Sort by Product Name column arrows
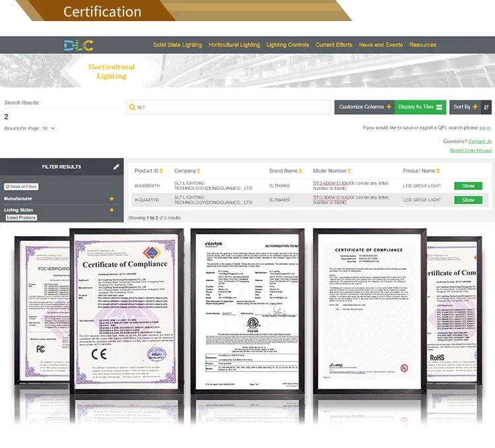Viewport: 495px width, 448px height. click(439, 171)
